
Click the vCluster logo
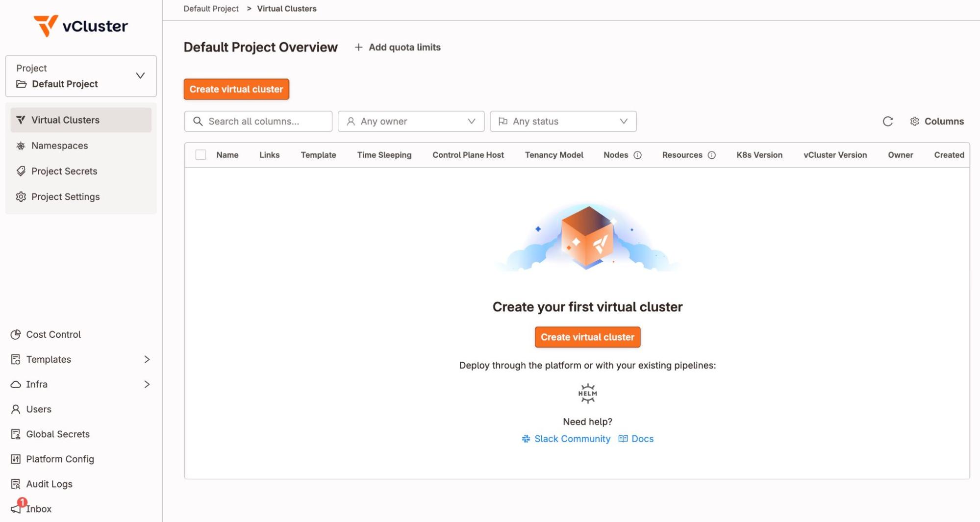(x=81, y=25)
